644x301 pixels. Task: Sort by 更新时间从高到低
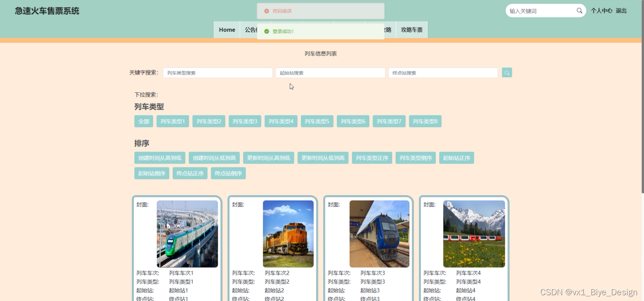point(269,158)
